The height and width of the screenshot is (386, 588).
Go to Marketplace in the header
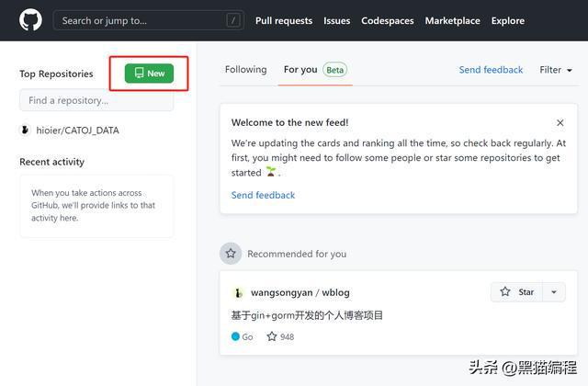[452, 20]
